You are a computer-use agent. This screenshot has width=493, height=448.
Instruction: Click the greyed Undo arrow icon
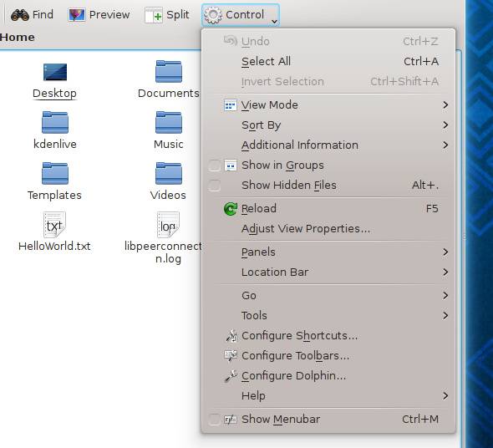(x=231, y=41)
